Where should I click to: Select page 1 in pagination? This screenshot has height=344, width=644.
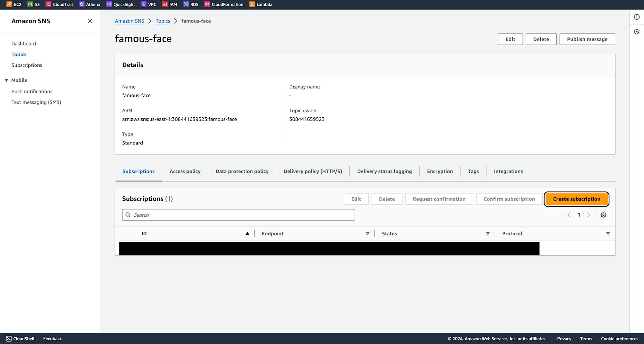click(x=579, y=215)
